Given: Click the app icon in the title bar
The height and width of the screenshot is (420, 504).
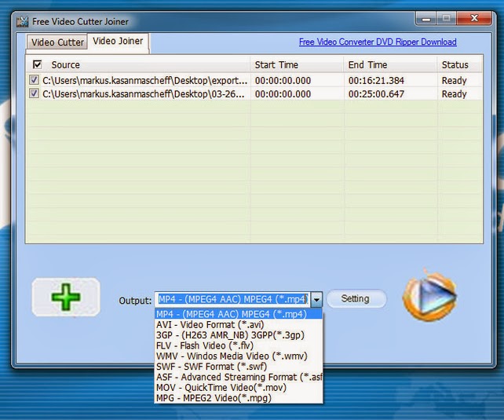Looking at the screenshot, I should pos(23,22).
